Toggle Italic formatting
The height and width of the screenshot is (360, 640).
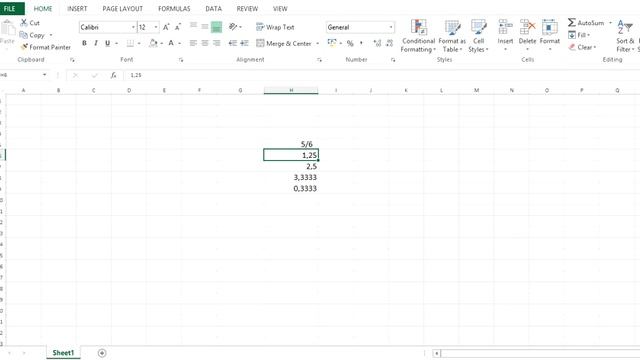tap(96, 43)
